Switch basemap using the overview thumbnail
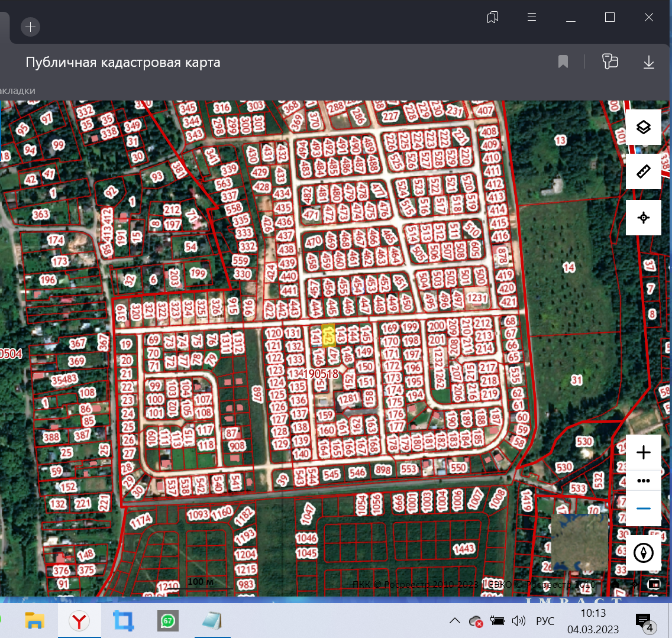Viewport: 672px width, 638px height. (579, 542)
